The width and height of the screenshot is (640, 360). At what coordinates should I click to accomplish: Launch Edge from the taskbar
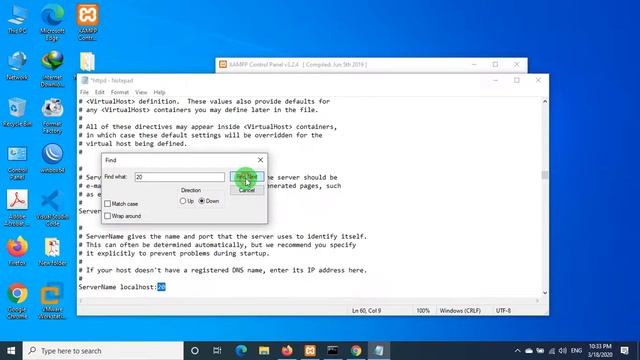(241, 351)
